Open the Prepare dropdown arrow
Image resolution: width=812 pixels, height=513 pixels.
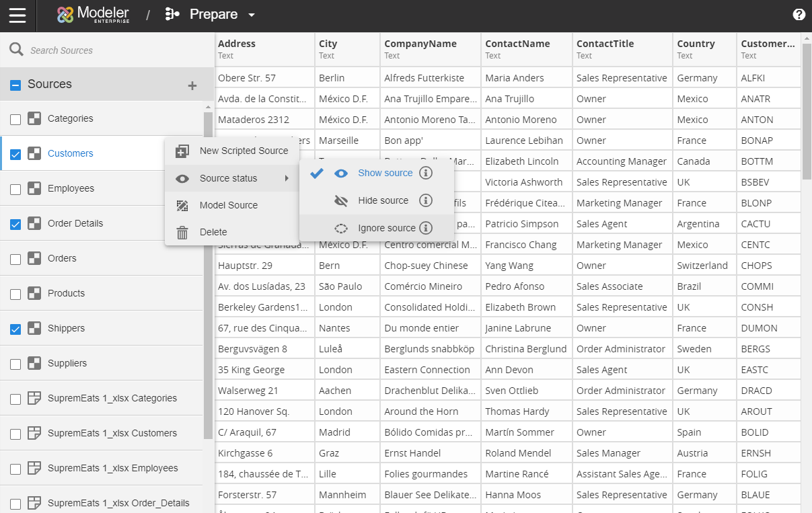[x=252, y=15]
